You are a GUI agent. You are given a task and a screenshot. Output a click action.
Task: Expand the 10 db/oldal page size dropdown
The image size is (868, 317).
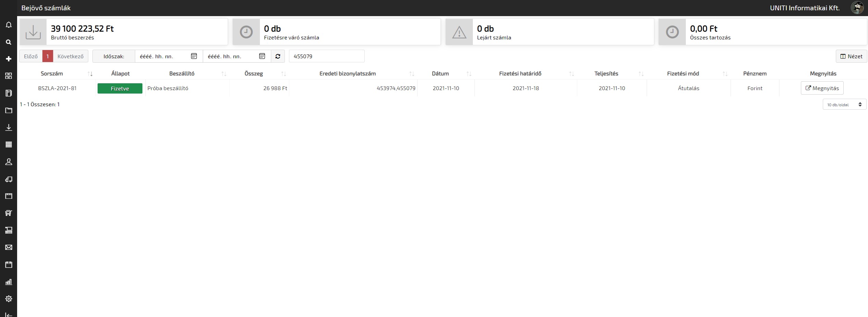tap(844, 105)
